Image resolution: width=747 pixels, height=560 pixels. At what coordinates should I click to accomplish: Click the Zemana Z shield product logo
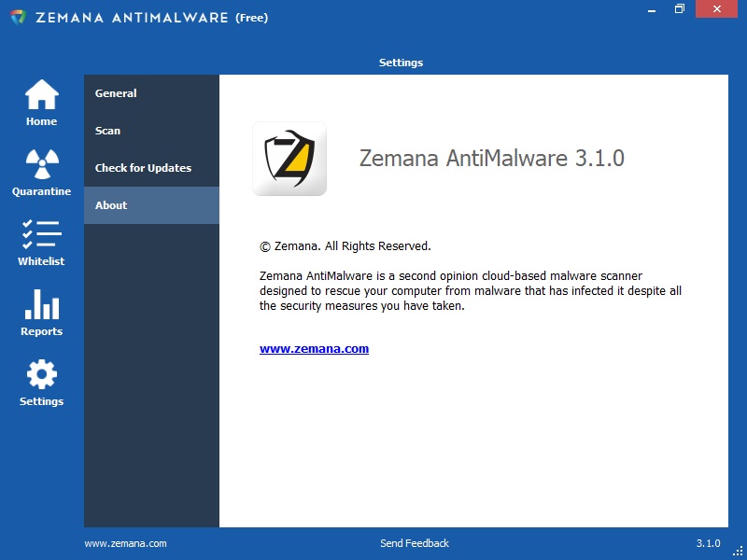pos(289,159)
